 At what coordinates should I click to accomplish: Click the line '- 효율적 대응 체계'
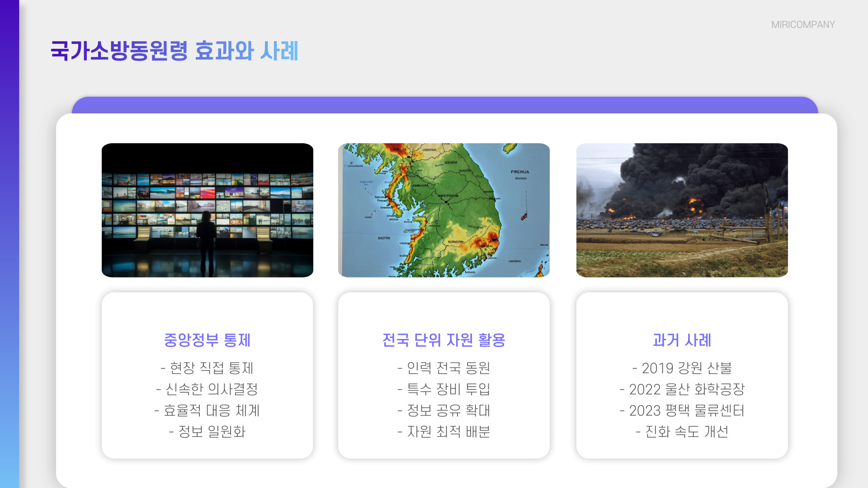click(x=207, y=410)
